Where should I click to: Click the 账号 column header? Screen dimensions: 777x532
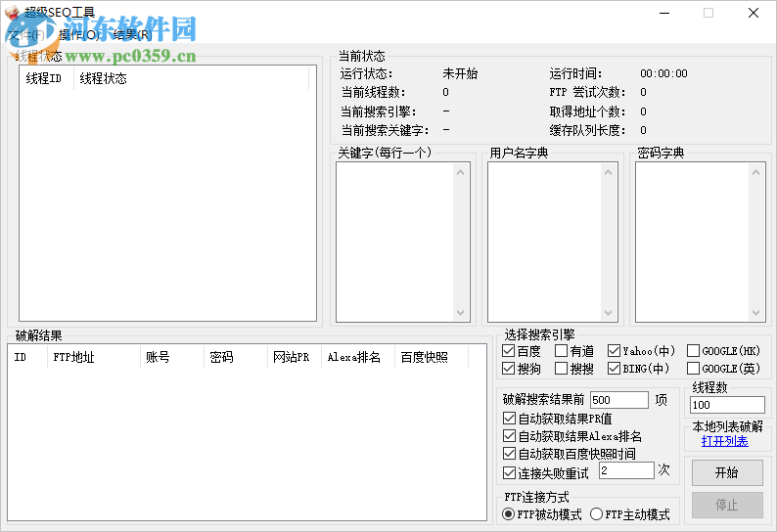172,357
